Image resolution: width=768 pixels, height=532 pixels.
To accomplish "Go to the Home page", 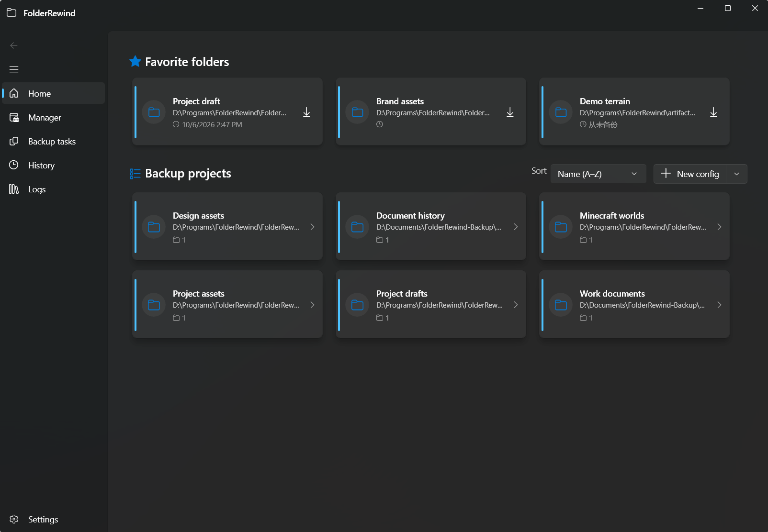I will point(54,93).
